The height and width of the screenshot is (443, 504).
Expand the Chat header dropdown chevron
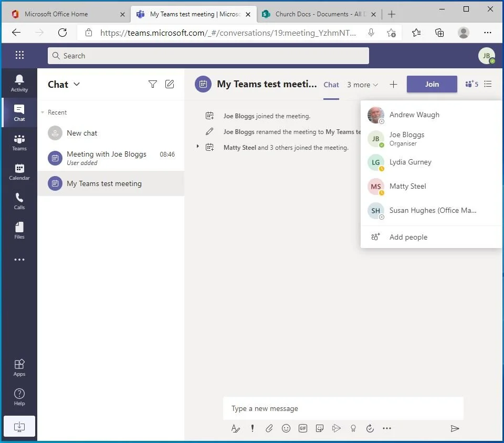[x=77, y=84]
